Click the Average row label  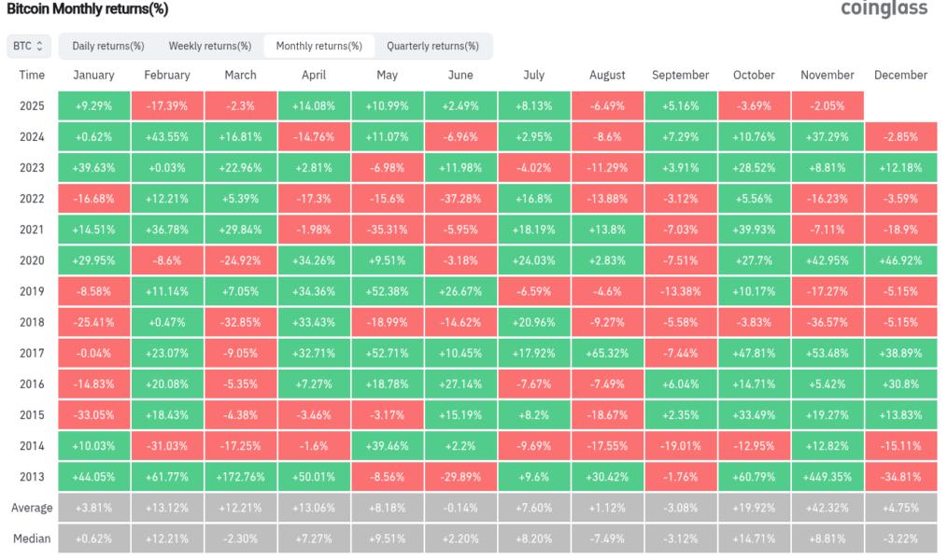pyautogui.click(x=32, y=507)
